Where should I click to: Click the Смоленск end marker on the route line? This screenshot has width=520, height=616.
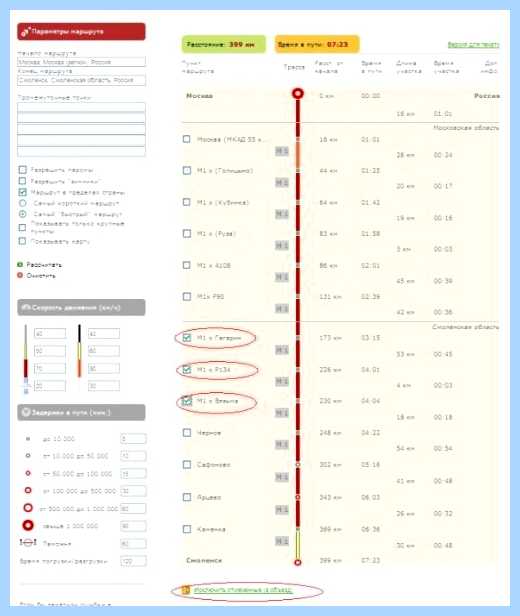point(298,562)
